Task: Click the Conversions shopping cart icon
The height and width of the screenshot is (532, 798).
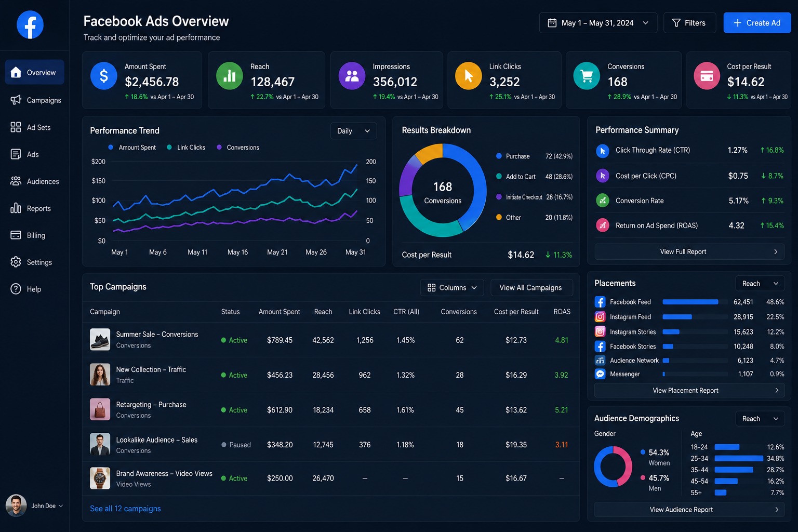Action: pos(587,76)
